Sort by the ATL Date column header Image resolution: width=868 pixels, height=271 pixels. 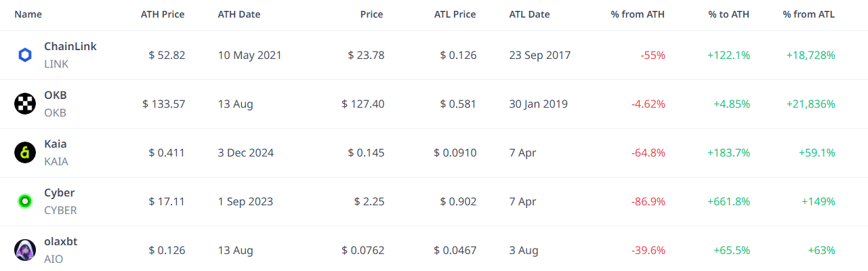point(530,14)
